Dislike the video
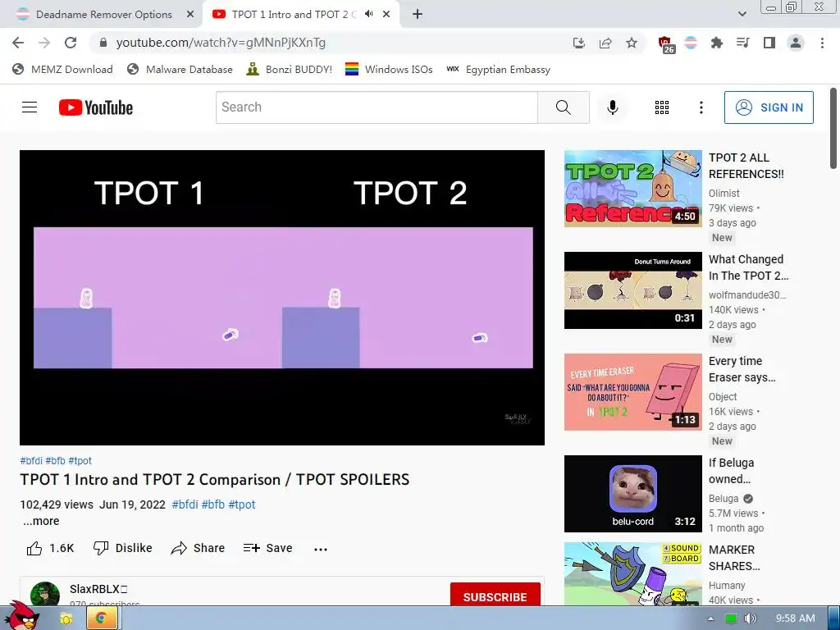The image size is (840, 630). pos(123,548)
